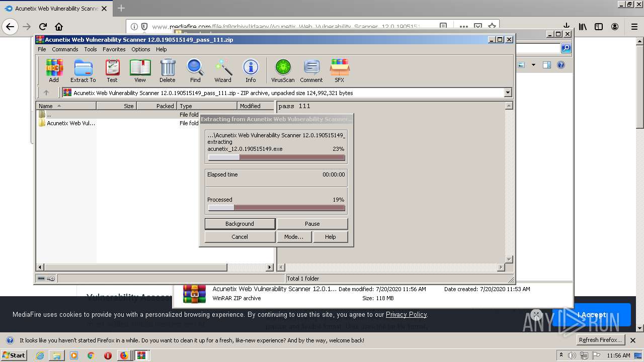Click the file extraction progress bar
The image size is (644, 362).
point(277,157)
